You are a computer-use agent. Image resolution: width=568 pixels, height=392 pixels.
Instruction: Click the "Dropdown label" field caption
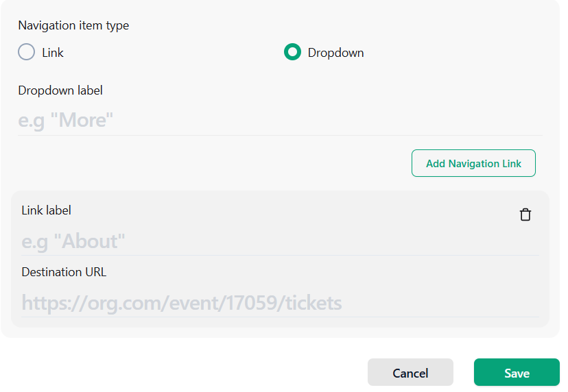[60, 90]
